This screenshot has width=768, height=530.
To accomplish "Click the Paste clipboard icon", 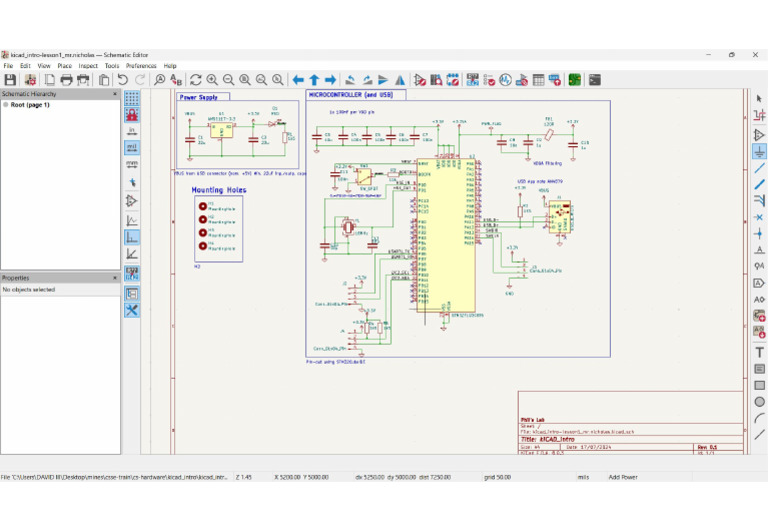I will click(104, 80).
